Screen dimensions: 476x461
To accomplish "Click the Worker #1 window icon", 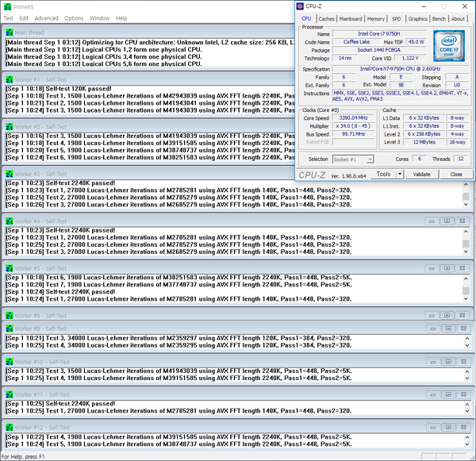I will click(x=10, y=79).
